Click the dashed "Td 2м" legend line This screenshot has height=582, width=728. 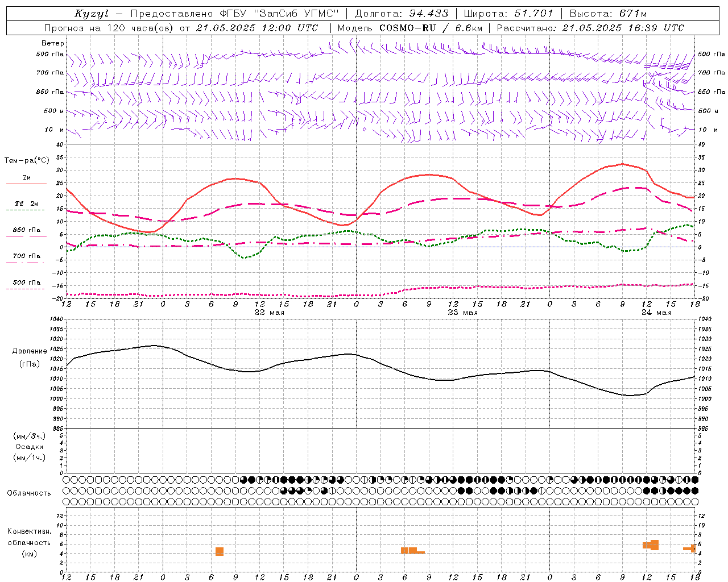coord(25,210)
